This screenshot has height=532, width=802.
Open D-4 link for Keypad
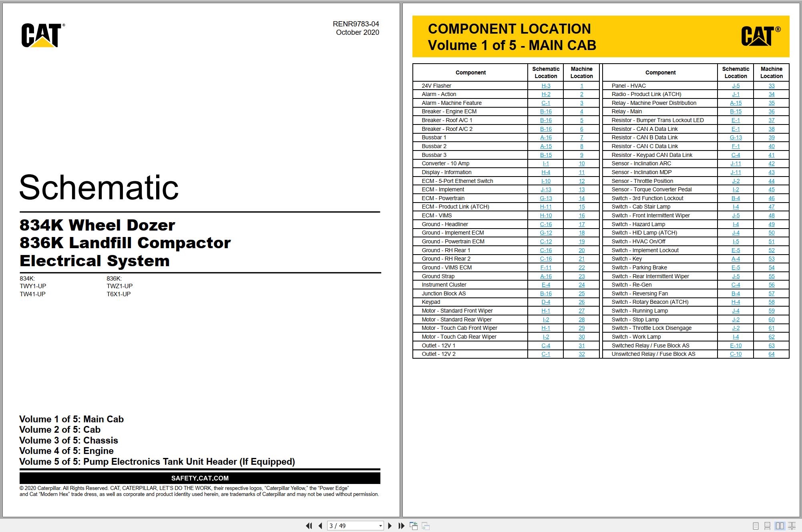[546, 302]
